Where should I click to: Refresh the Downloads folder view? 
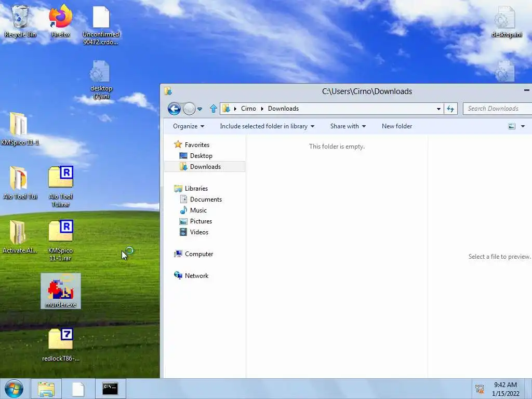[450, 109]
